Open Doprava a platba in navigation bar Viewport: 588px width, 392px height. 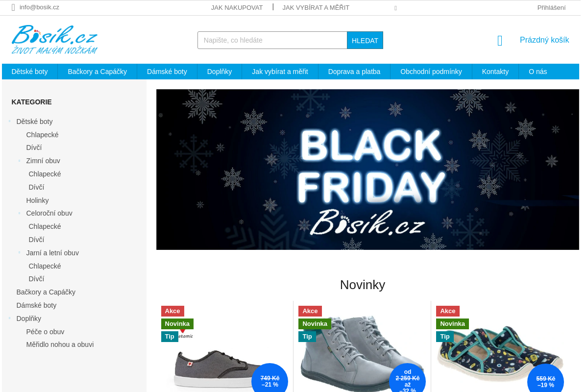point(354,72)
